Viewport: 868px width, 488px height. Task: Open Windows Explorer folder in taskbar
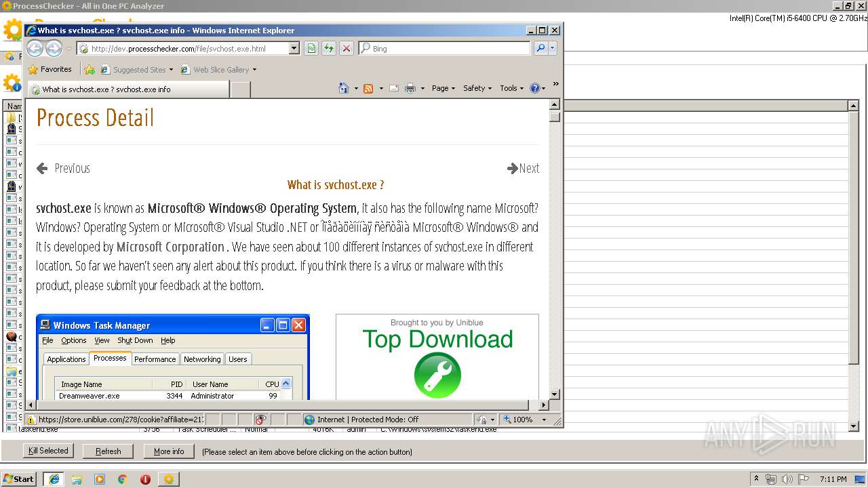click(x=77, y=479)
